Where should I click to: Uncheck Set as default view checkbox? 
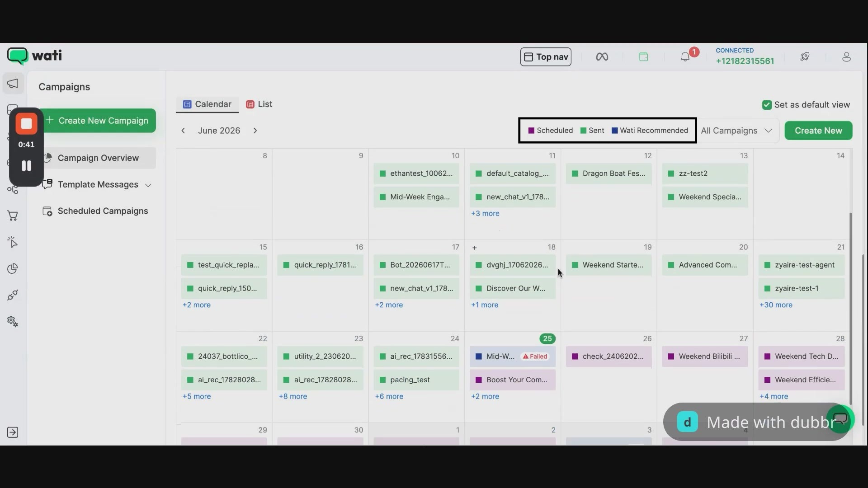pos(767,105)
